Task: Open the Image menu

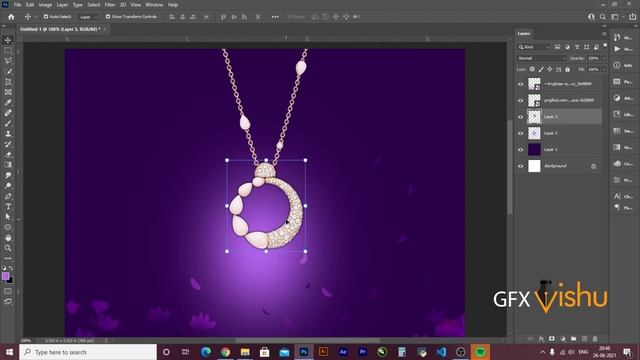Action: 45,5
